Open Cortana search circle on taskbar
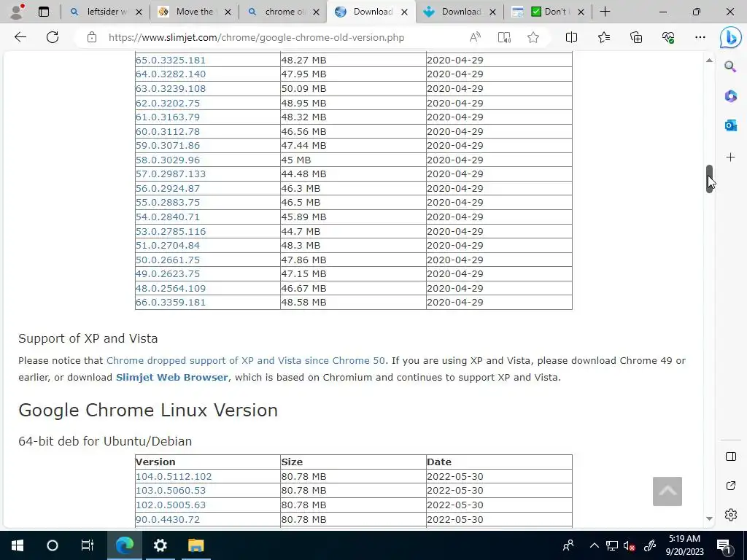Image resolution: width=747 pixels, height=560 pixels. pyautogui.click(x=53, y=545)
